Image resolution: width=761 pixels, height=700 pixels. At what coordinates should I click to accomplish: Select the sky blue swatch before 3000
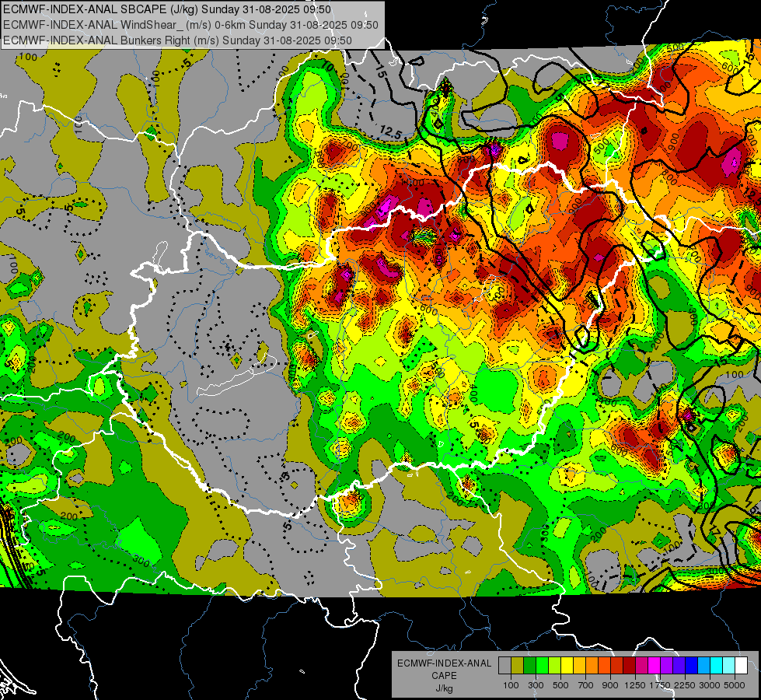tap(704, 665)
